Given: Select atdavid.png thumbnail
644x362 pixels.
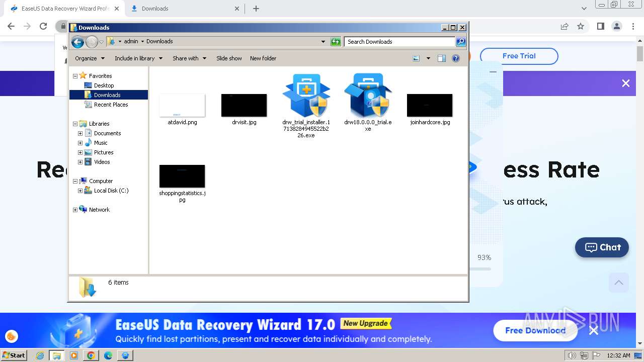Looking at the screenshot, I should pyautogui.click(x=182, y=105).
